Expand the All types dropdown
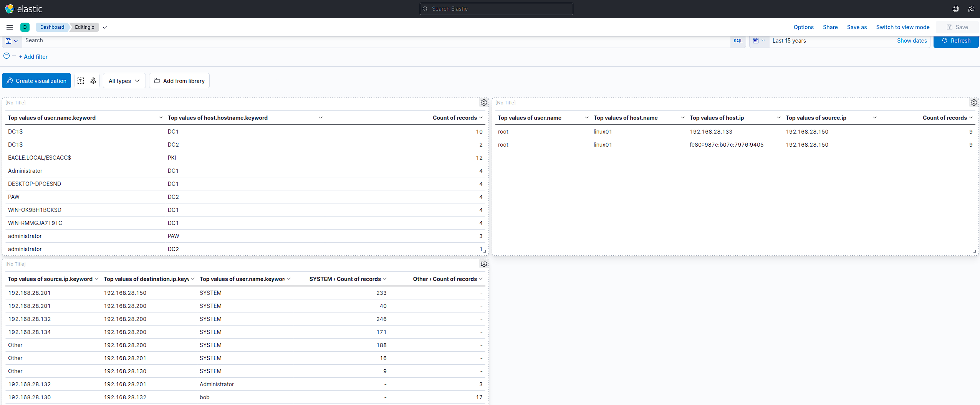The height and width of the screenshot is (405, 980). (124, 81)
